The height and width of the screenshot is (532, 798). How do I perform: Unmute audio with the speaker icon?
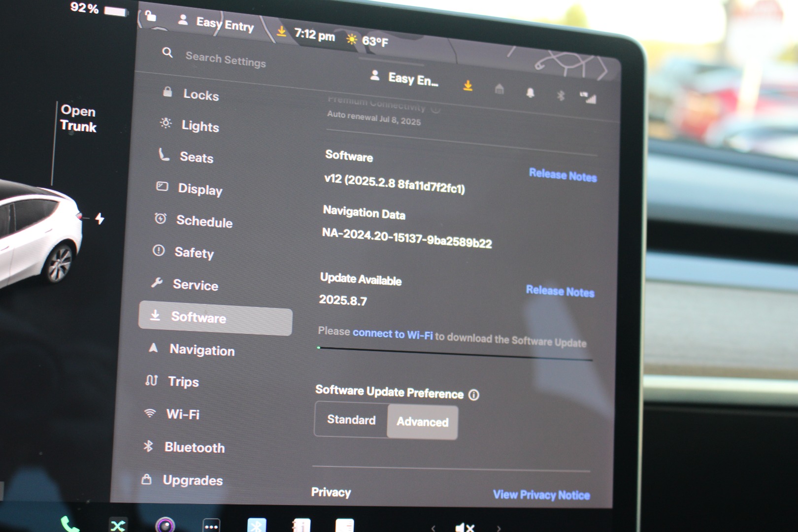(464, 528)
